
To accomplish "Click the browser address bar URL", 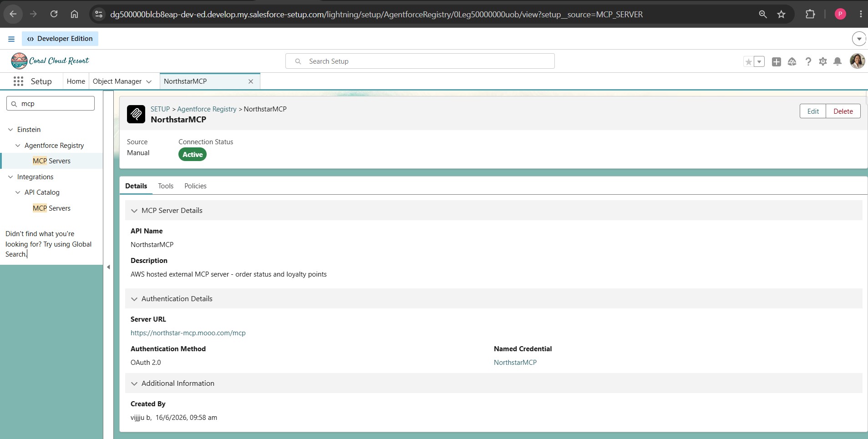I will point(376,14).
